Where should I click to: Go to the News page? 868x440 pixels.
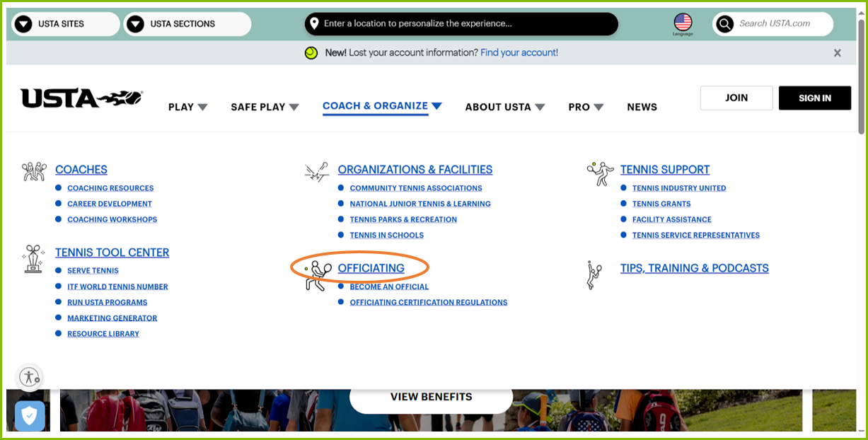[x=642, y=107]
